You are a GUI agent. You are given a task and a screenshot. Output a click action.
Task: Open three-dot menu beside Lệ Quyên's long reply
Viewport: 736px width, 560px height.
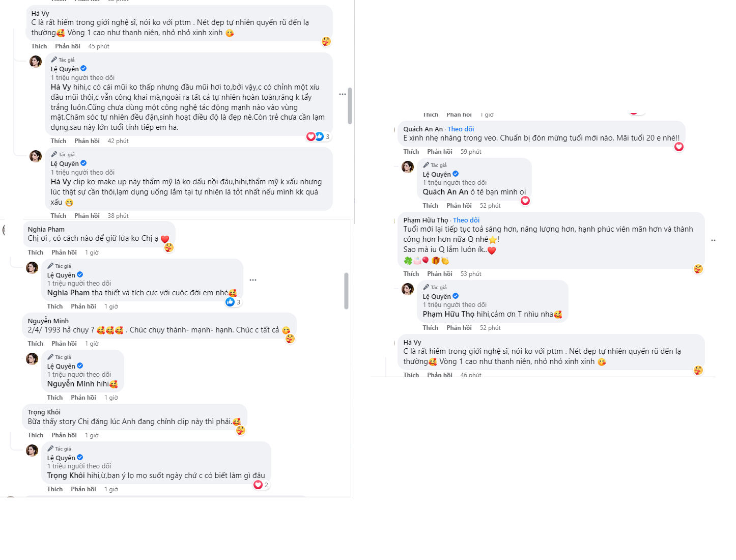click(343, 94)
